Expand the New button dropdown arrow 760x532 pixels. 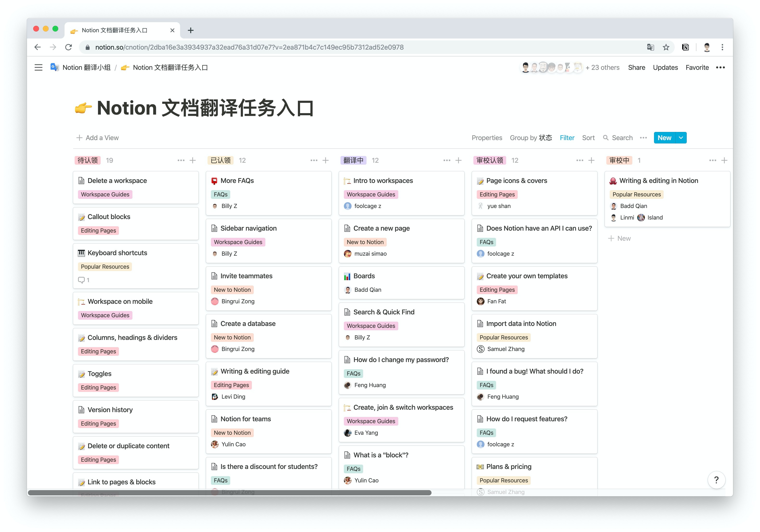click(681, 138)
